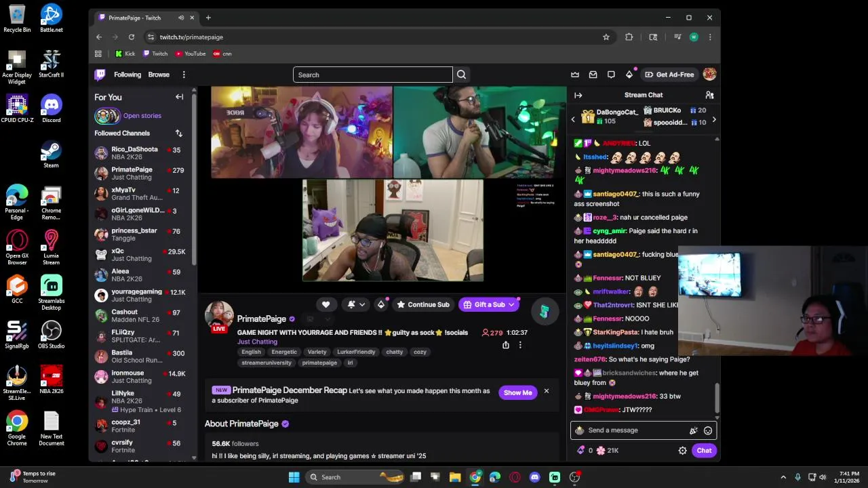Open the user avatar menu in top bar
The image size is (868, 488).
click(x=709, y=75)
